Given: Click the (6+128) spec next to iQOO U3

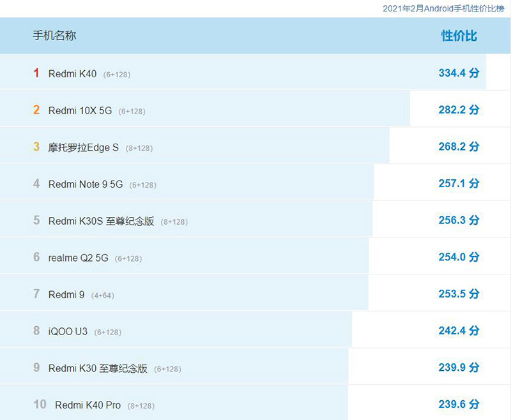Looking at the screenshot, I should (107, 332).
